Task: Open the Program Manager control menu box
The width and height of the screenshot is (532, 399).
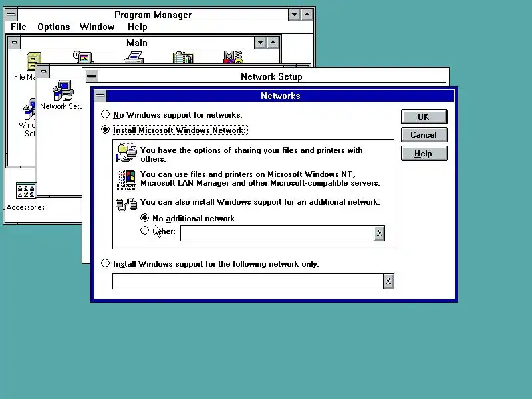Action: pos(11,15)
